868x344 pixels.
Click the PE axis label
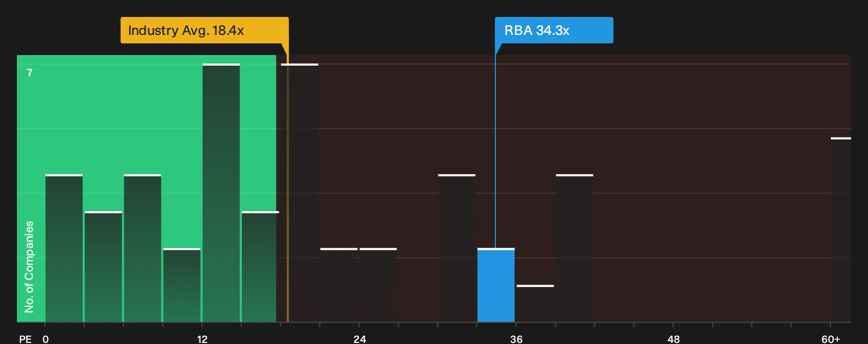click(x=25, y=339)
